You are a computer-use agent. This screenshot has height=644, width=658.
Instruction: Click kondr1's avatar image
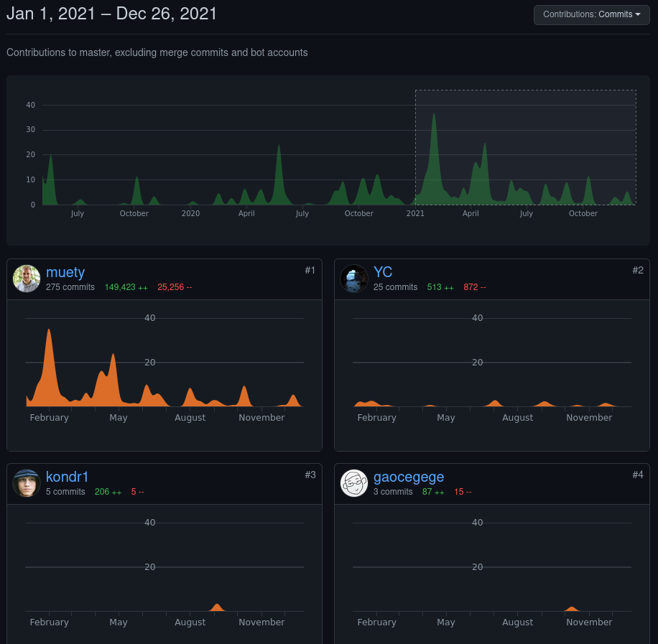coord(27,483)
